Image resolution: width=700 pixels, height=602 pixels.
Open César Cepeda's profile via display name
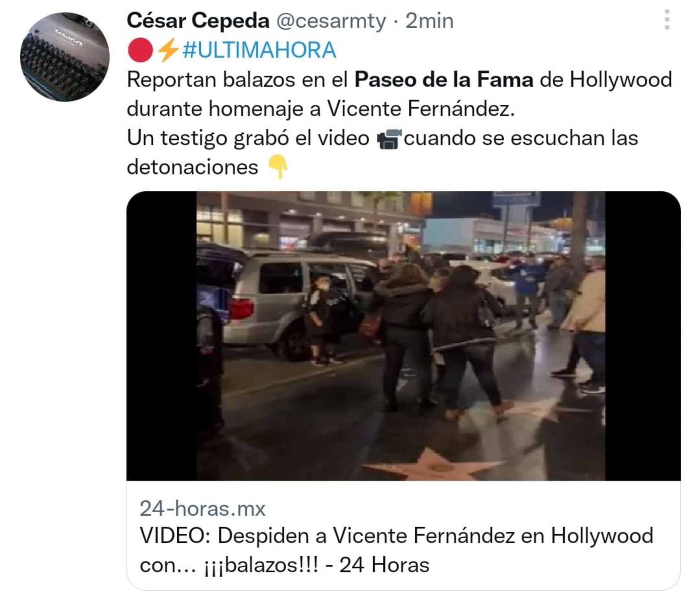pyautogui.click(x=198, y=21)
